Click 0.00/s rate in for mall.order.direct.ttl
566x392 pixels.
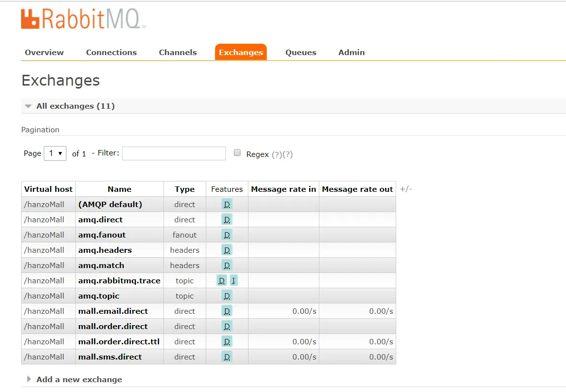(x=304, y=341)
